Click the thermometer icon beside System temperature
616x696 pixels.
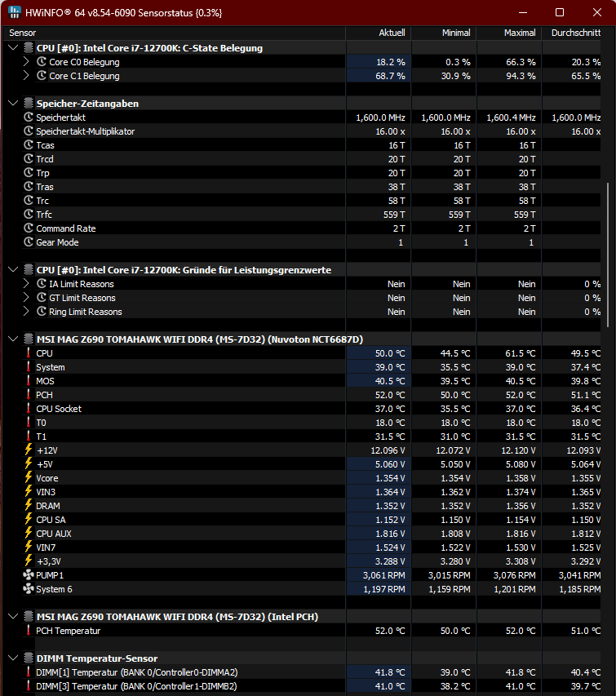click(29, 366)
